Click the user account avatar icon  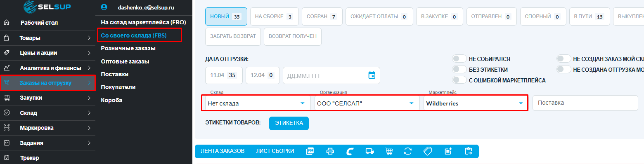tap(104, 7)
